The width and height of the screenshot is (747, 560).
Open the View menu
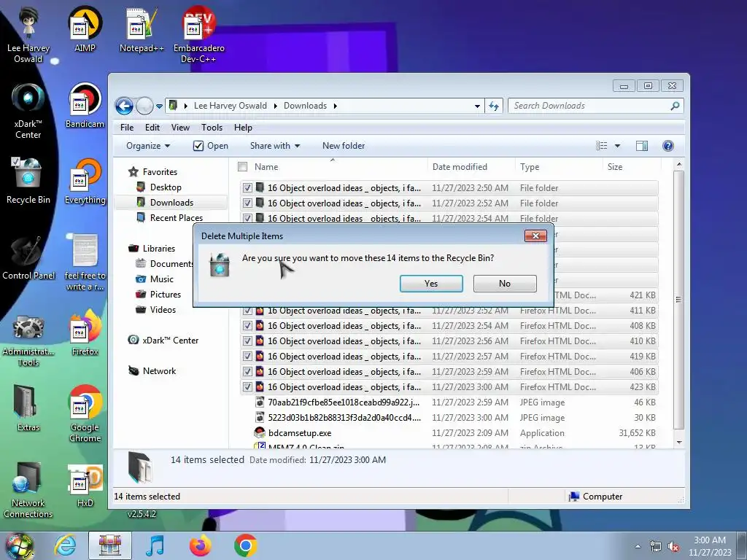click(x=180, y=128)
